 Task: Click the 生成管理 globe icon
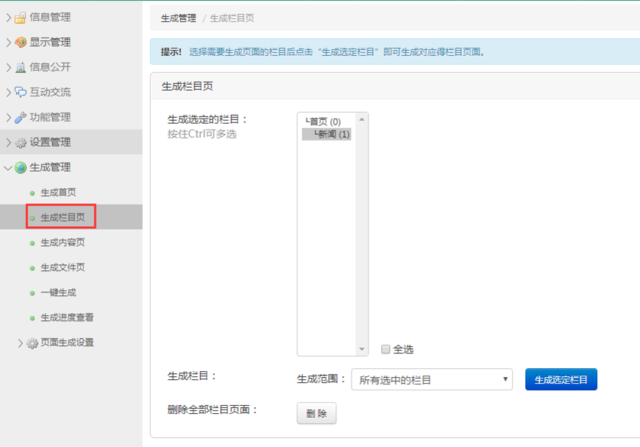point(20,167)
